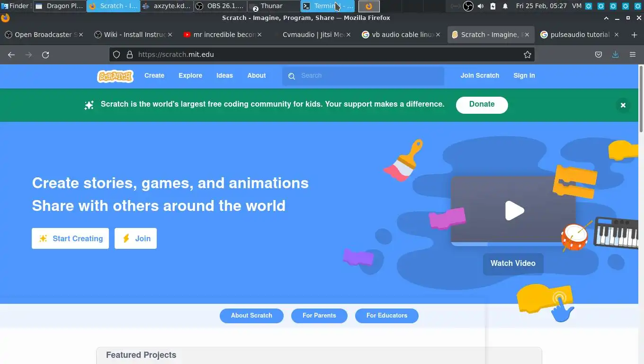644x364 pixels.
Task: Open the Finder applications menu in the panel
Action: (x=15, y=6)
